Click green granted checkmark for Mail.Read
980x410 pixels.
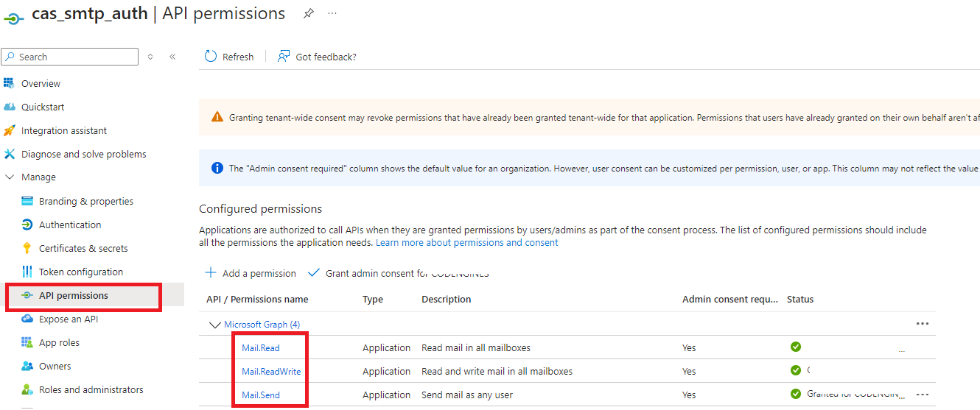795,347
